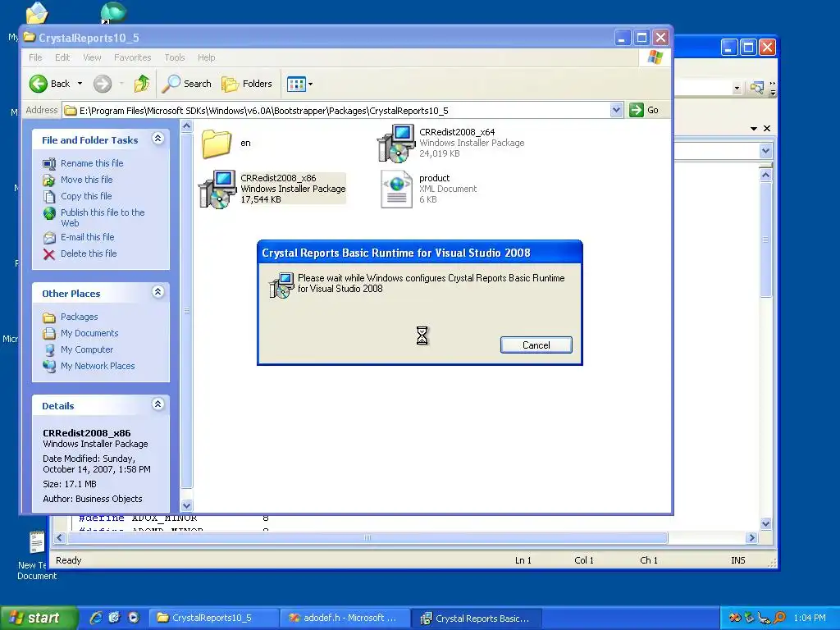The height and width of the screenshot is (630, 840).
Task: Select the product XML document icon
Action: click(396, 189)
